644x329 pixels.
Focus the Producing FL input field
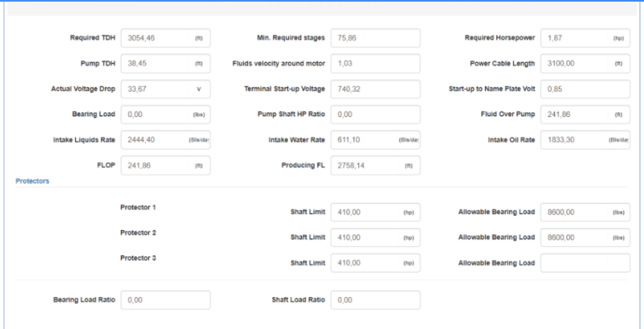(376, 165)
